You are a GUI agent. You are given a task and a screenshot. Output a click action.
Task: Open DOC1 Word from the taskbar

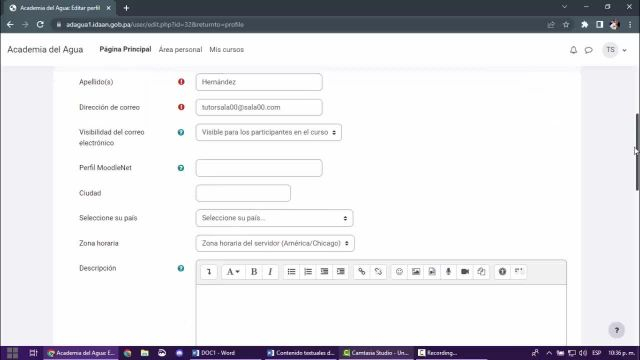pyautogui.click(x=214, y=353)
